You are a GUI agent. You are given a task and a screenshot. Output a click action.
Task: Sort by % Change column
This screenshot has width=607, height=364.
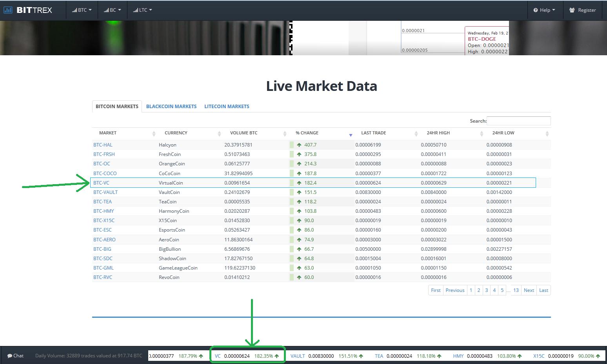pyautogui.click(x=321, y=133)
